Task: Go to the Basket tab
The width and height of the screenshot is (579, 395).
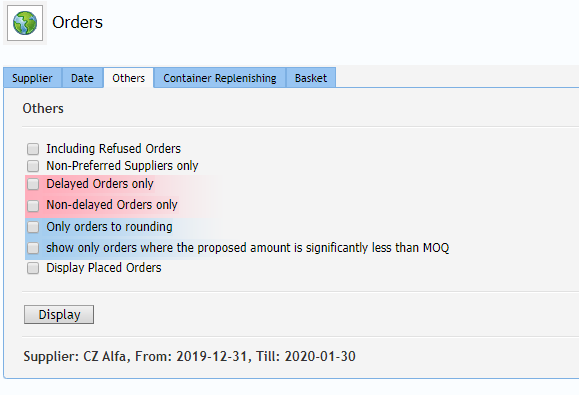Action: pos(311,78)
